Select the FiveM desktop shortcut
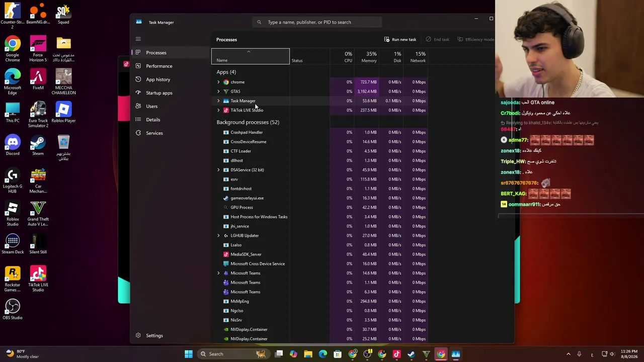Viewport: 644px width, 362px height. pyautogui.click(x=38, y=79)
